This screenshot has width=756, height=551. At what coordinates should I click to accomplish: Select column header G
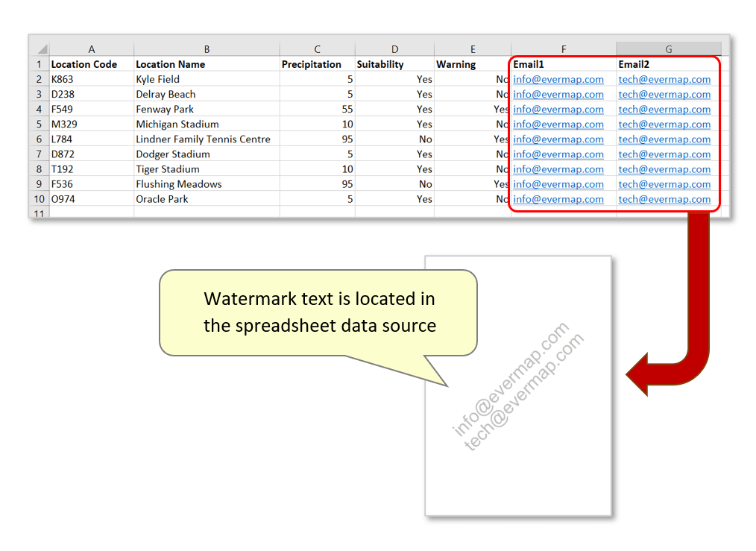coord(668,48)
